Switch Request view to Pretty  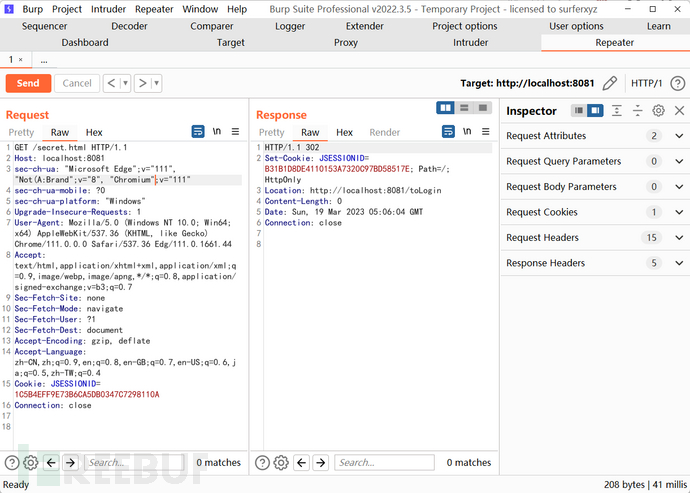[x=21, y=132]
